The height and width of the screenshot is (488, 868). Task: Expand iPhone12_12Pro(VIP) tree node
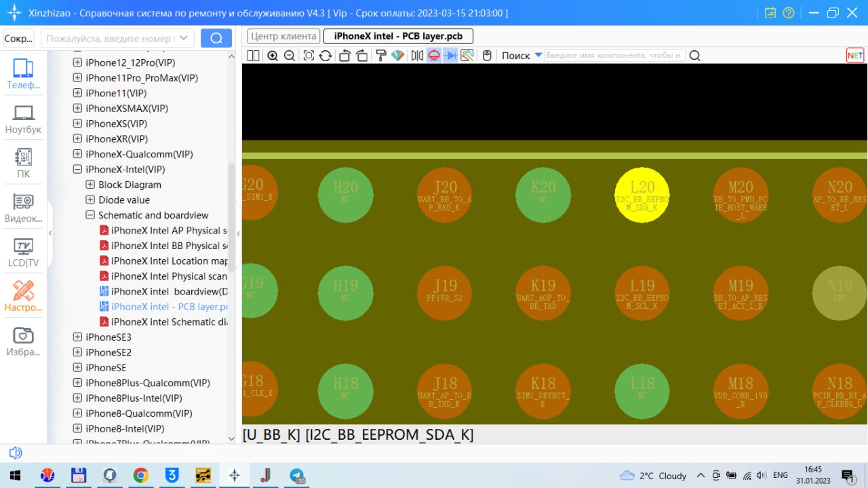coord(77,62)
